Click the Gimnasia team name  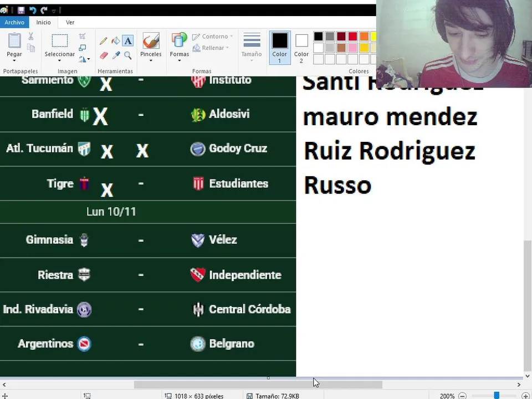click(x=49, y=240)
